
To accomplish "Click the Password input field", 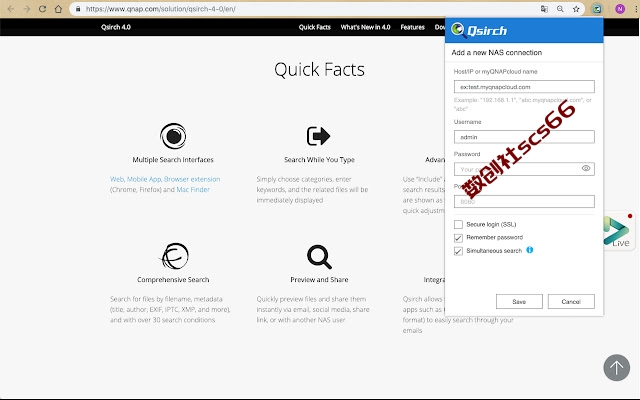I will (x=524, y=169).
